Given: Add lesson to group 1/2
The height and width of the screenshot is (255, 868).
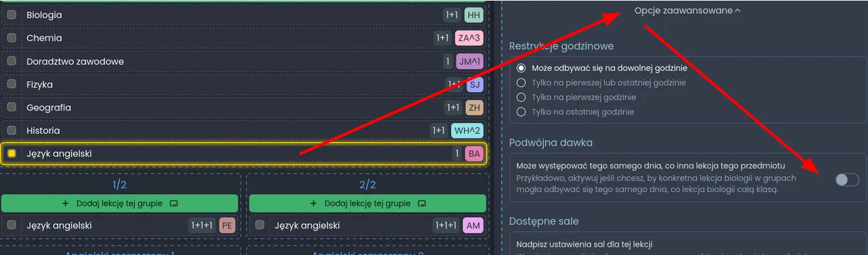Looking at the screenshot, I should click(119, 203).
